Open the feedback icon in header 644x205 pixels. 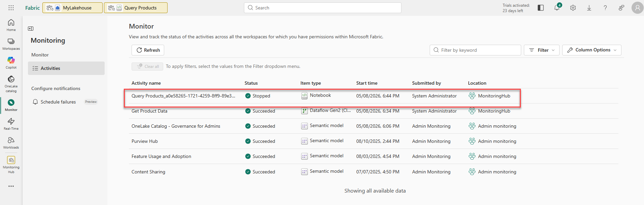621,8
